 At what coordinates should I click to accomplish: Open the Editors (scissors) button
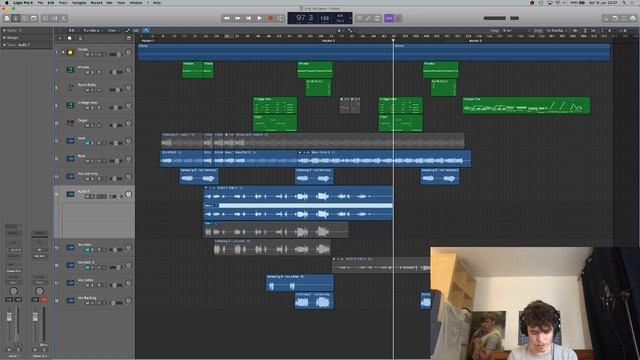click(x=63, y=18)
